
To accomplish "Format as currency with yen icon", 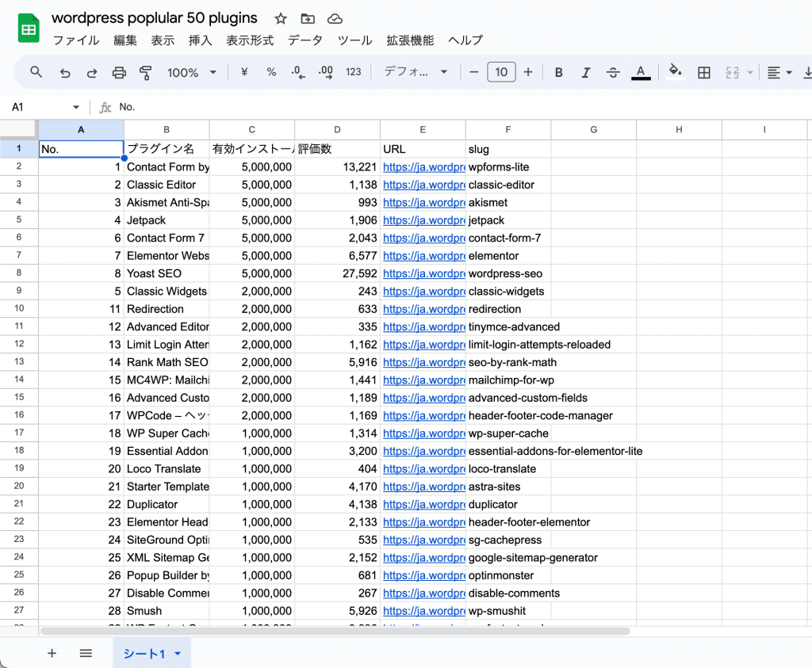I will (244, 72).
